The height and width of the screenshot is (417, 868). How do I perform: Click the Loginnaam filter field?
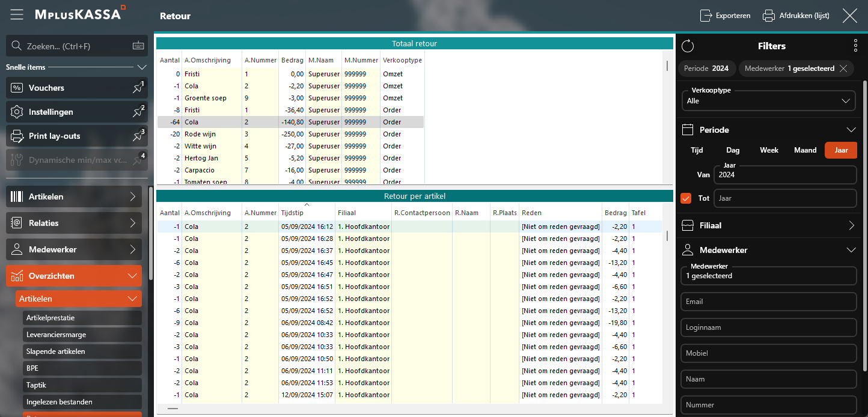(769, 327)
